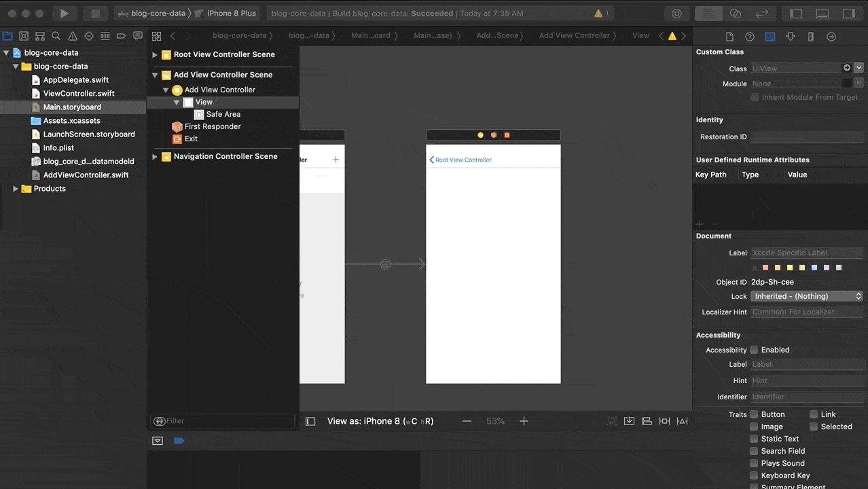
Task: Check the Keyboard Key trait checkbox
Action: tap(754, 475)
